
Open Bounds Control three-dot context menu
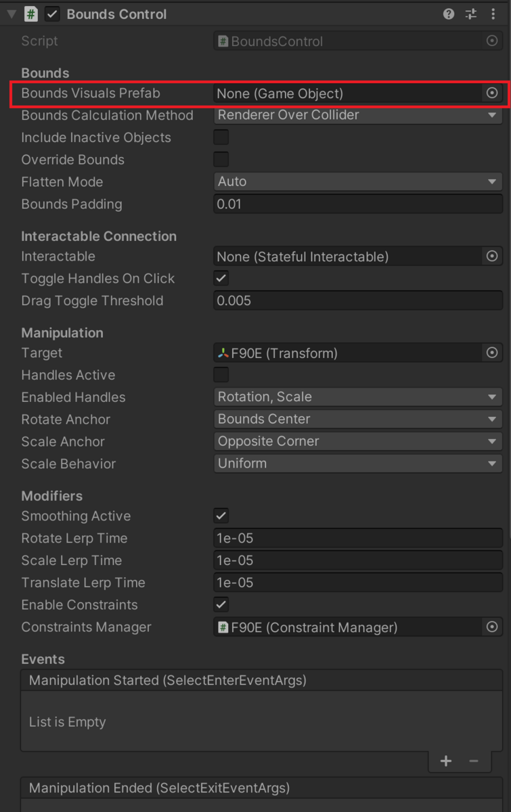[493, 14]
